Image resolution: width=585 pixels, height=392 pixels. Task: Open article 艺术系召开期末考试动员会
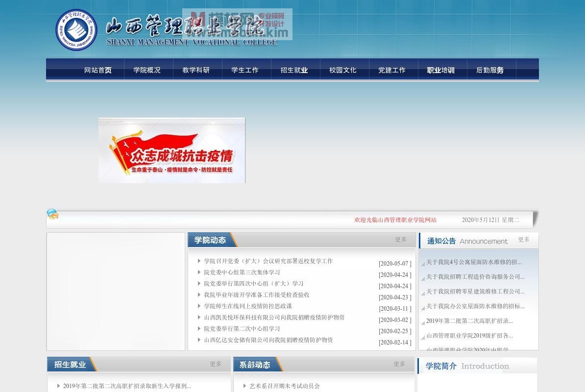click(285, 386)
